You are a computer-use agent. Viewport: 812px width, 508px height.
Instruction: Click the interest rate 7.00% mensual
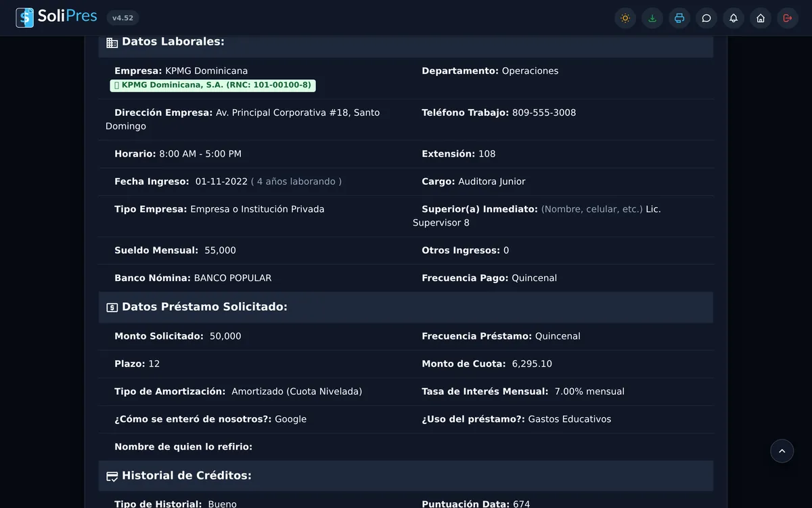(x=589, y=392)
